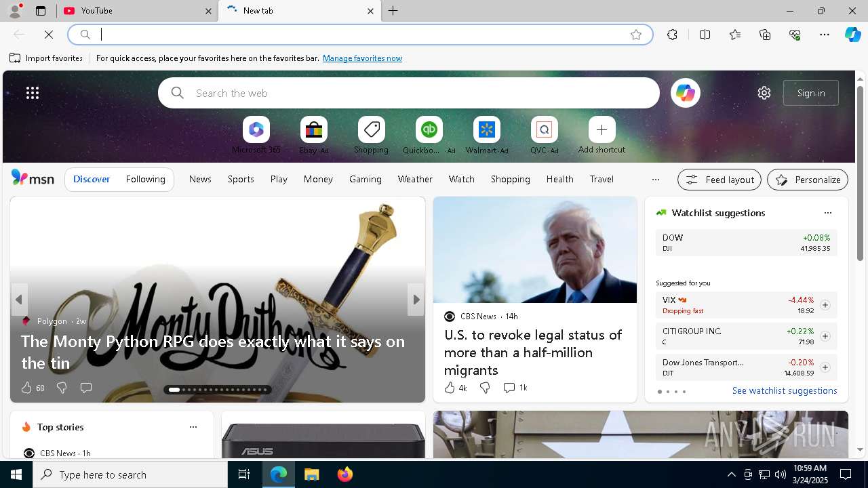Viewport: 868px width, 488px height.
Task: Open the Microsoft apps grid launcher
Action: [33, 93]
